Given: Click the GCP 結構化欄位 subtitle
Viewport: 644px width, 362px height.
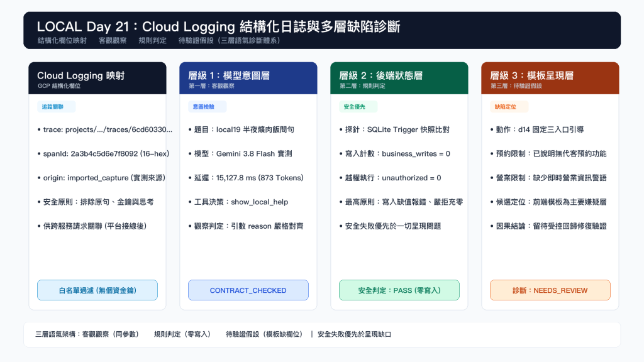Looking at the screenshot, I should point(59,86).
